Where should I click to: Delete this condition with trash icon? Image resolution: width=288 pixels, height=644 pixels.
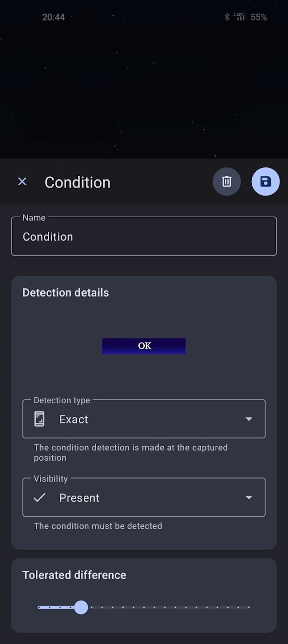(x=227, y=182)
